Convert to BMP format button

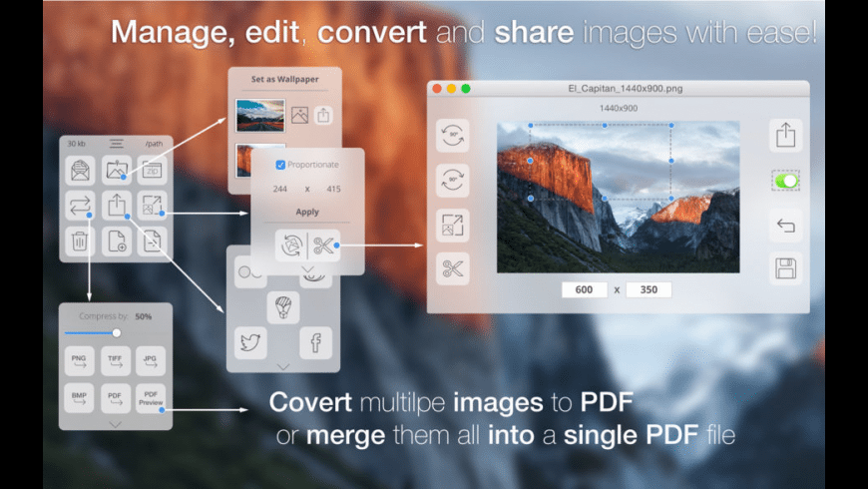pos(79,398)
